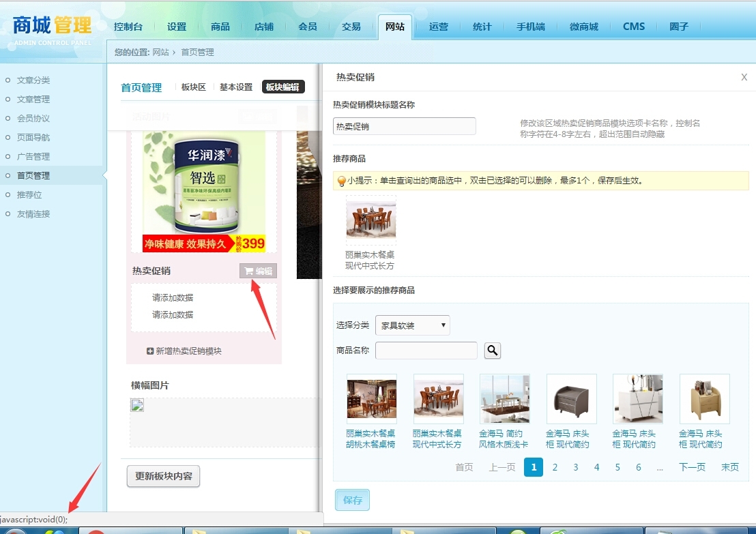
Task: Go to page 2 in pagination
Action: coord(555,467)
